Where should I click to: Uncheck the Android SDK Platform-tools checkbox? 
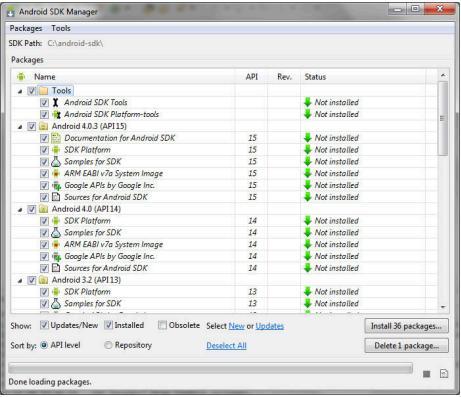click(x=44, y=114)
